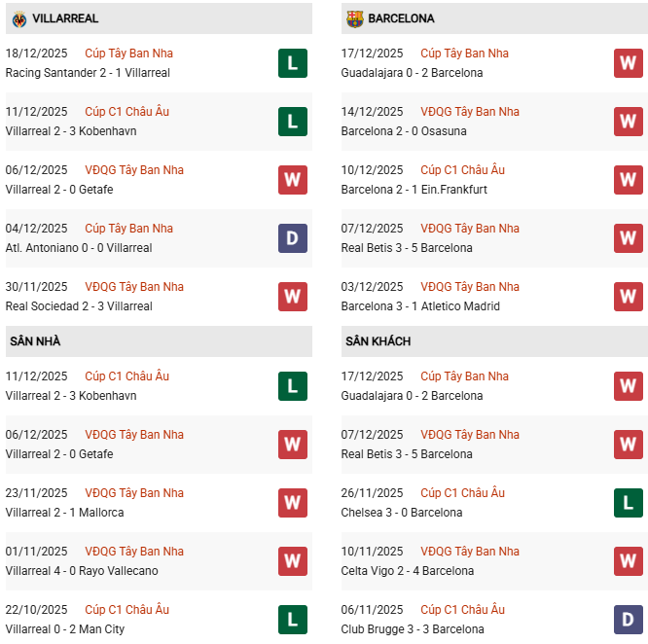The height and width of the screenshot is (644, 648).
Task: Open the Villarreal team header
Action: pyautogui.click(x=64, y=18)
